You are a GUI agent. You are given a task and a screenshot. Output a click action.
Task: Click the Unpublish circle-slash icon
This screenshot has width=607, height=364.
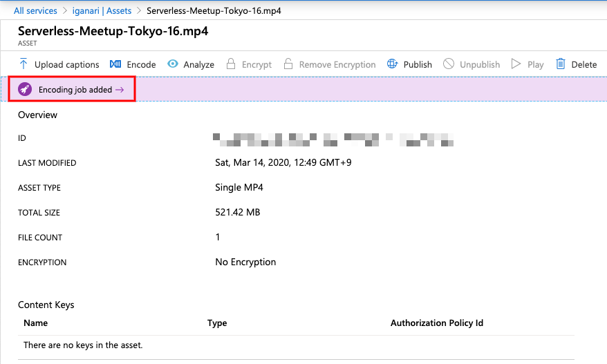(x=449, y=64)
